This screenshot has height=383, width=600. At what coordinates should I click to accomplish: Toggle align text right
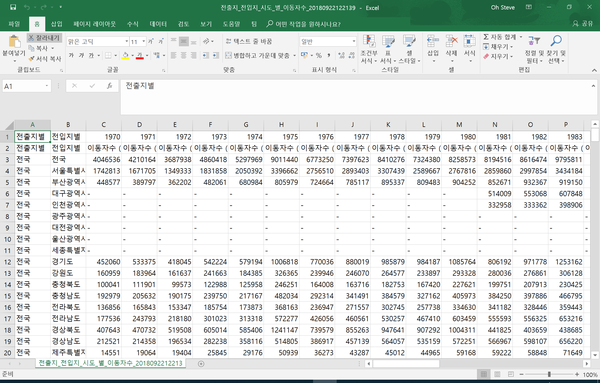[194, 55]
